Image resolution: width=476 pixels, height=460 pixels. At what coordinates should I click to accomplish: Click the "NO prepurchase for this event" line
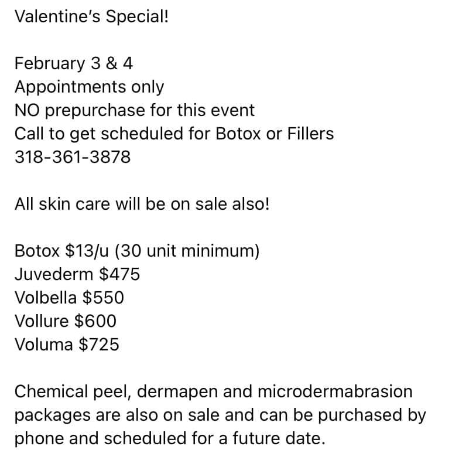click(x=135, y=110)
